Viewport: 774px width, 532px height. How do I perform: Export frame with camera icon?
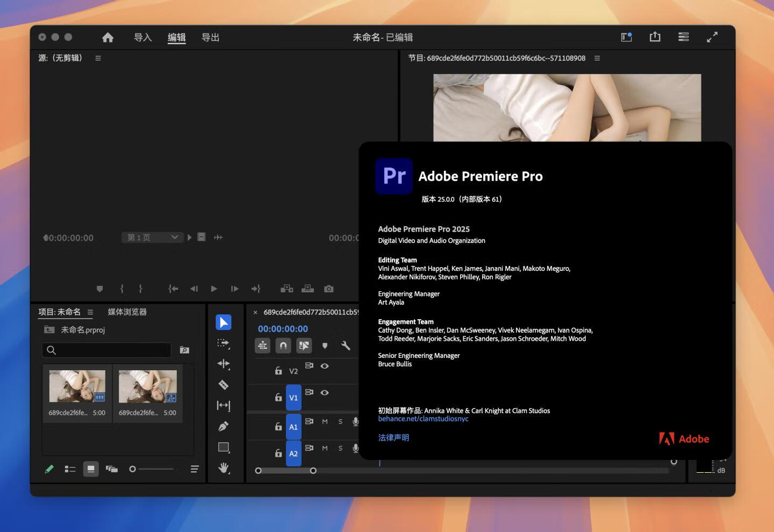coord(329,289)
